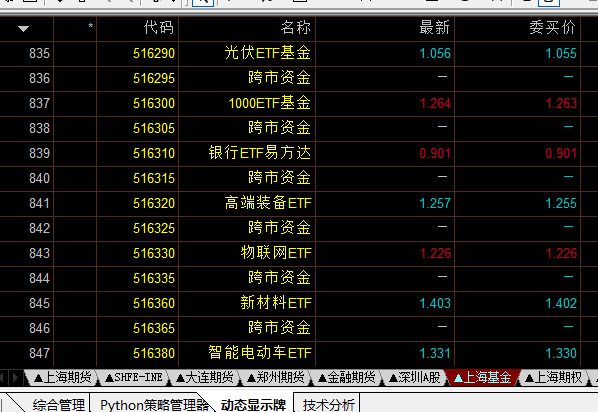Select code 516295 in row 836
Image resolution: width=598 pixels, height=412 pixels.
click(x=154, y=78)
